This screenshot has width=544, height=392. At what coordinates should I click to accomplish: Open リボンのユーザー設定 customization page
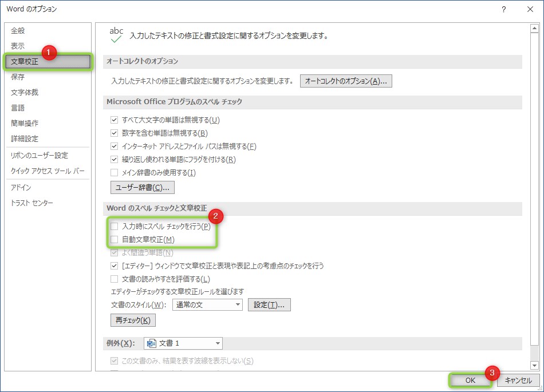40,155
